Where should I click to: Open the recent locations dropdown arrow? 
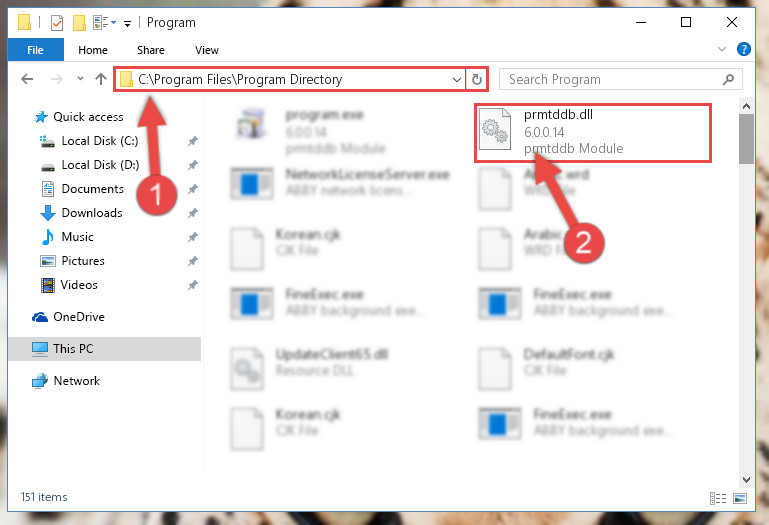tap(80, 79)
